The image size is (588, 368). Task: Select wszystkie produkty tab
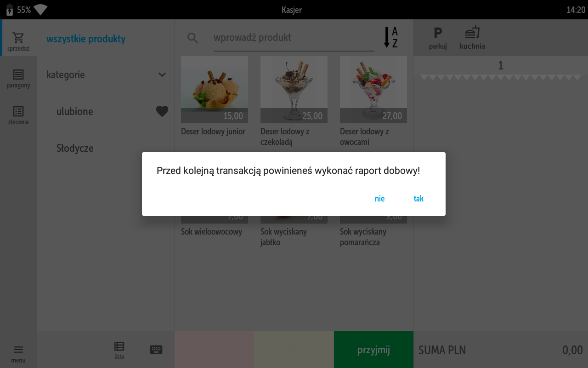pyautogui.click(x=86, y=39)
